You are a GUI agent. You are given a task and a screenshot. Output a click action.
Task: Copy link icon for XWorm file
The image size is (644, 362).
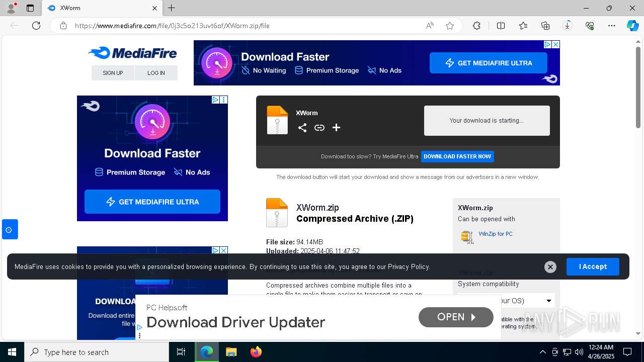click(x=319, y=128)
